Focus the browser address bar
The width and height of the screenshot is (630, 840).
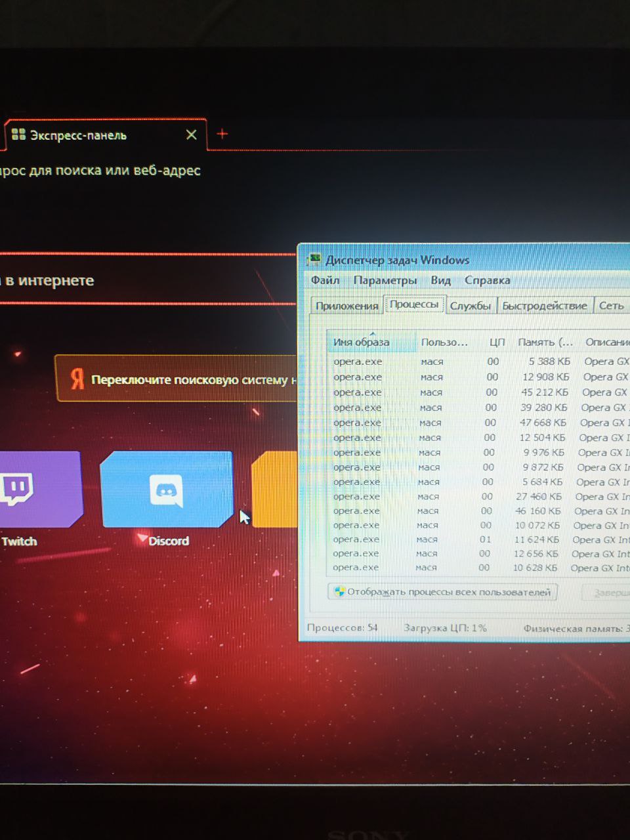coord(100,171)
